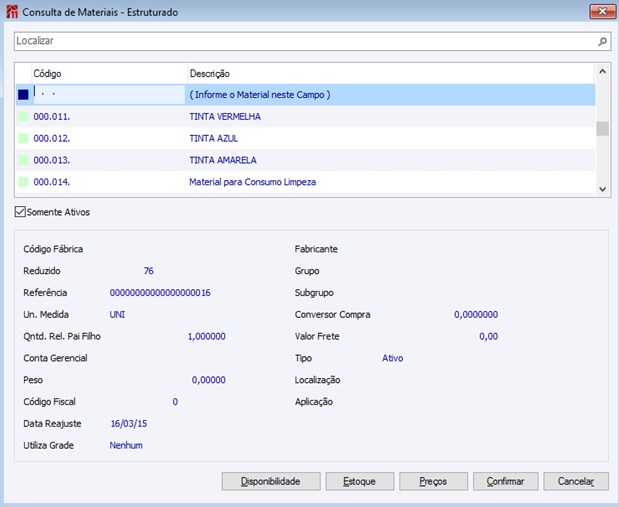Toggle the Somente Ativos checkbox
This screenshot has width=619, height=507.
click(20, 212)
